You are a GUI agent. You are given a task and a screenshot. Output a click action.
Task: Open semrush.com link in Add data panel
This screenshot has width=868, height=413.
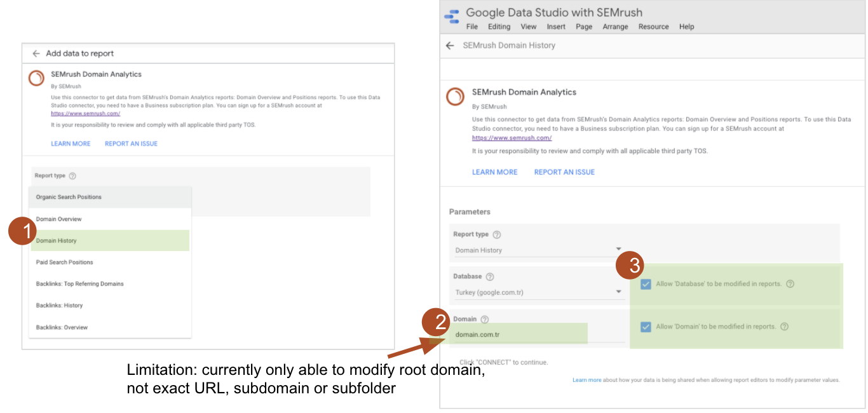click(85, 114)
